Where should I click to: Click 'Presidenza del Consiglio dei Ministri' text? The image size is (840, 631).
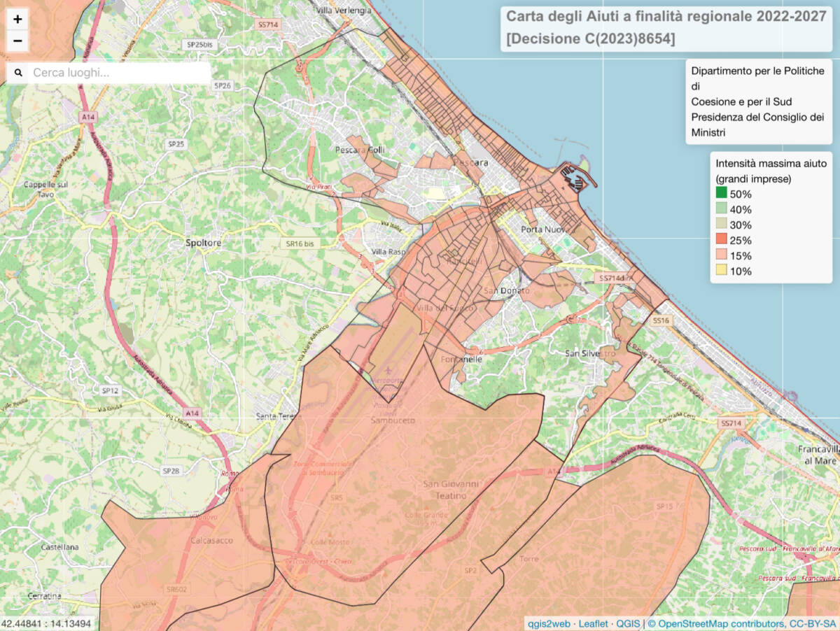(757, 125)
